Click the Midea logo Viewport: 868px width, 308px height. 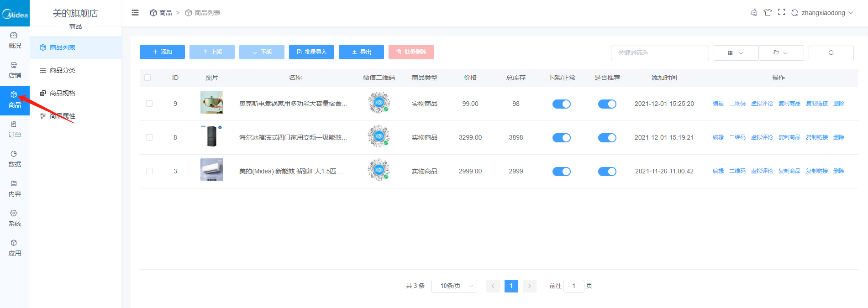click(x=15, y=14)
